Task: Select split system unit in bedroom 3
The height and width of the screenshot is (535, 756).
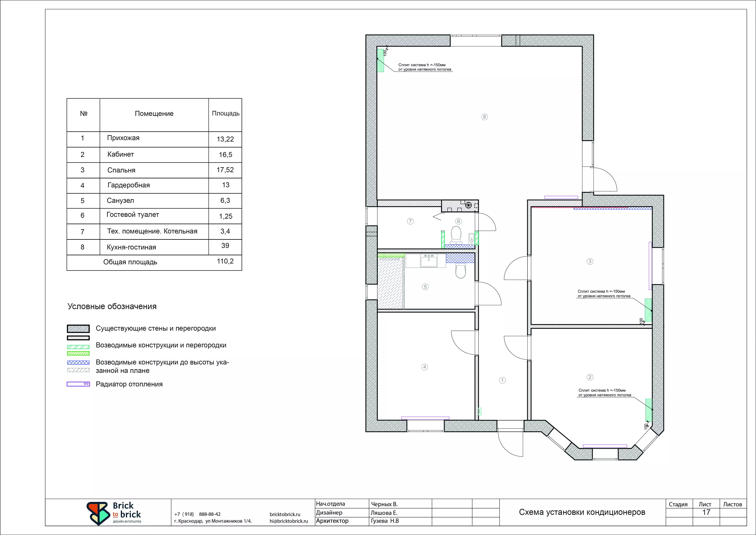Action: click(648, 310)
